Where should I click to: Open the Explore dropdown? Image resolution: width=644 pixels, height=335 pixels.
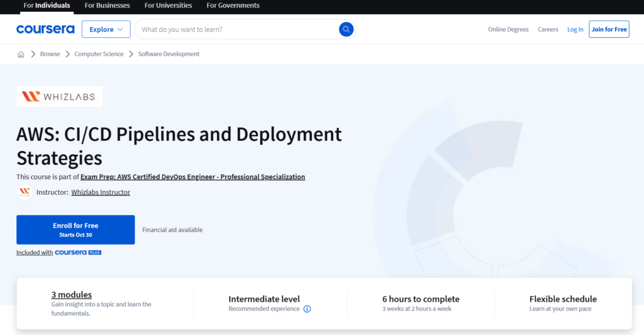[106, 29]
